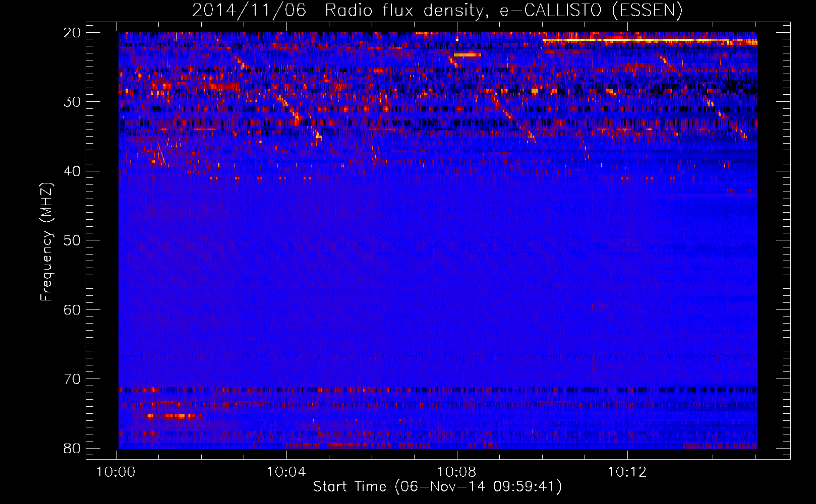
Task: Click the time axis label '10:08'
Action: click(x=457, y=472)
